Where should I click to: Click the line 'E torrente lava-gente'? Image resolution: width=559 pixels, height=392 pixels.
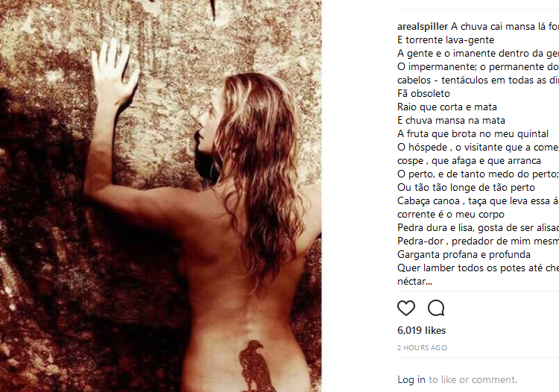point(446,40)
